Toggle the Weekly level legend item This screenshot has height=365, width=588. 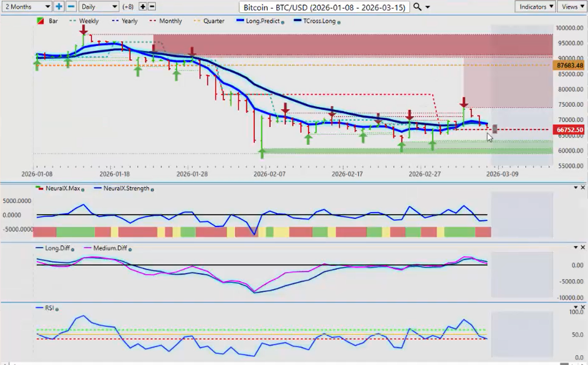(x=84, y=21)
